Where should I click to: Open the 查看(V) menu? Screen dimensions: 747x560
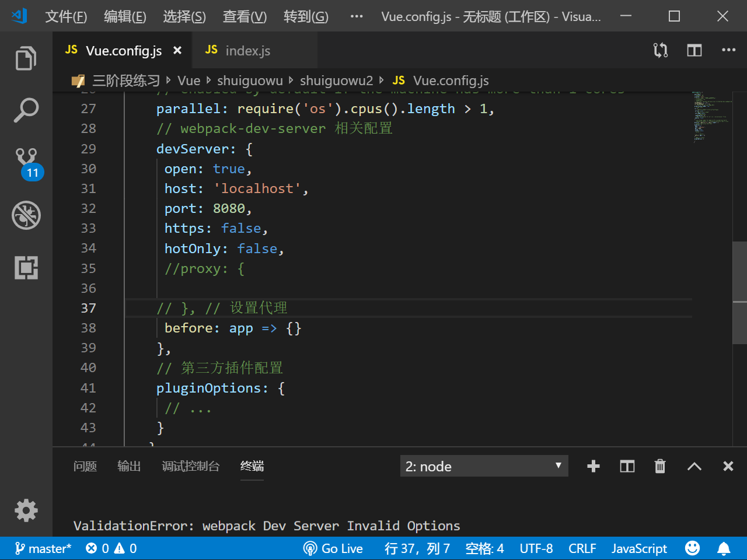(245, 16)
